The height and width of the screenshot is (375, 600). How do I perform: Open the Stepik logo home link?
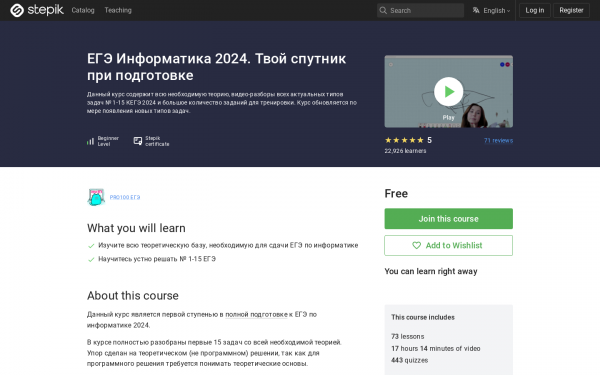(x=37, y=10)
